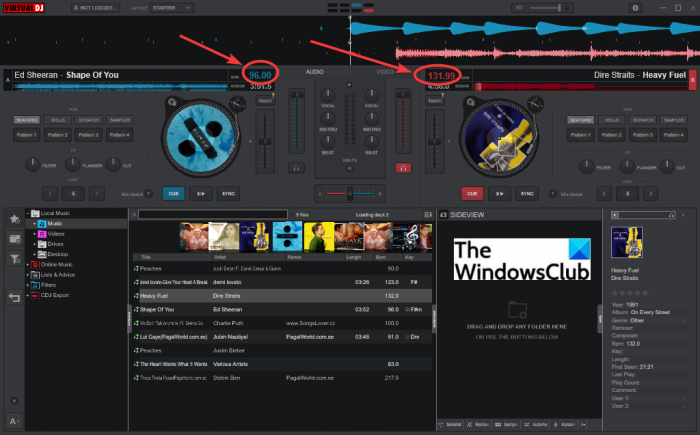Open the Layout STARTER dropdown
This screenshot has height=435, width=700.
click(x=172, y=8)
